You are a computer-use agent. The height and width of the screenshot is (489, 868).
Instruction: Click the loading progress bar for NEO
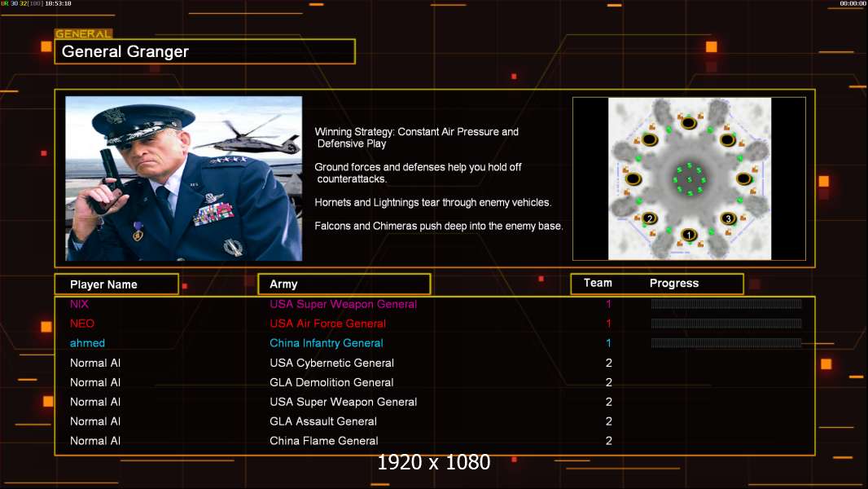(x=726, y=324)
